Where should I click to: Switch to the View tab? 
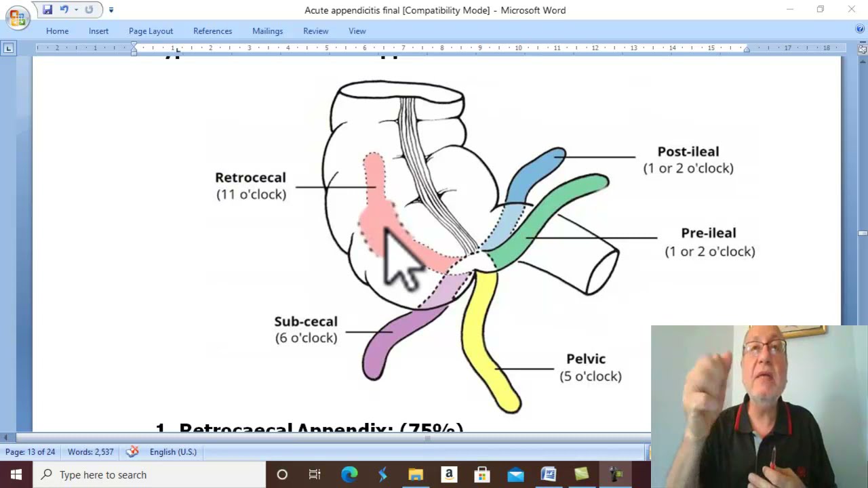point(357,31)
